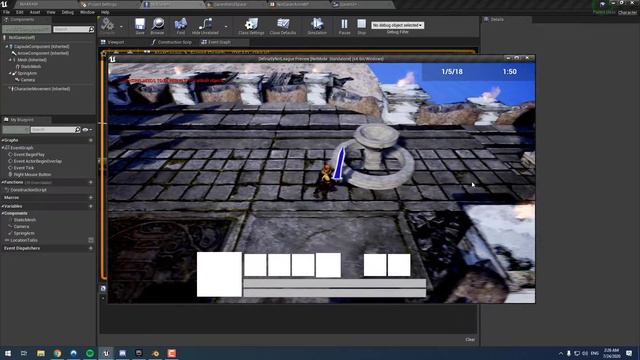Open the Edit menu
Screen dimensions: 640x360
click(x=20, y=12)
